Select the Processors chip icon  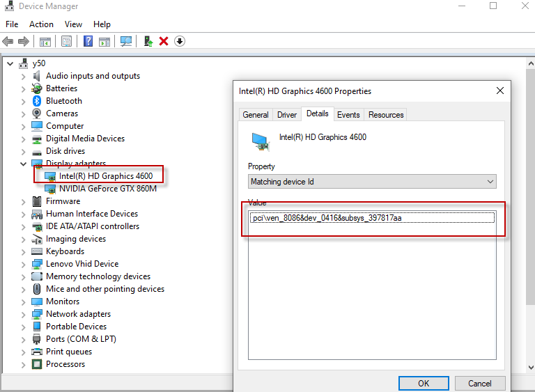pos(36,364)
